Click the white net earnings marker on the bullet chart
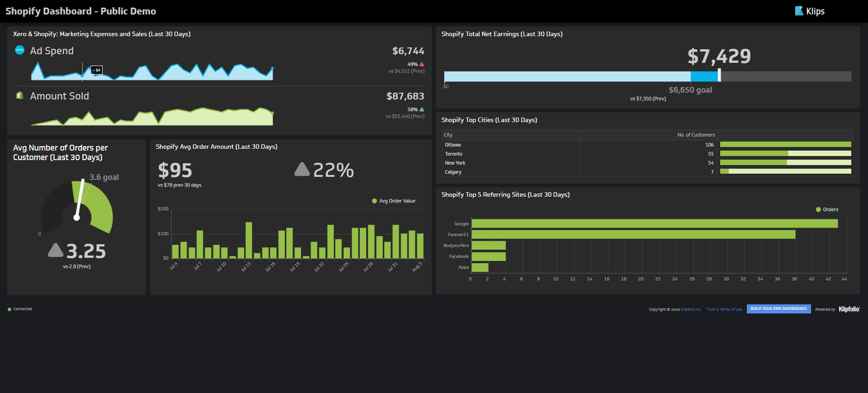The width and height of the screenshot is (868, 393). tap(719, 75)
